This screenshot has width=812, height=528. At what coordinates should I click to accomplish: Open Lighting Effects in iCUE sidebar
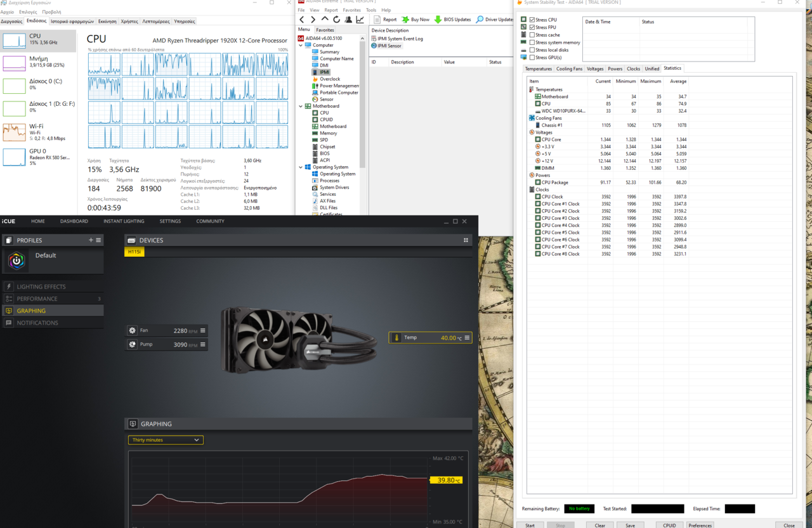(x=52, y=287)
